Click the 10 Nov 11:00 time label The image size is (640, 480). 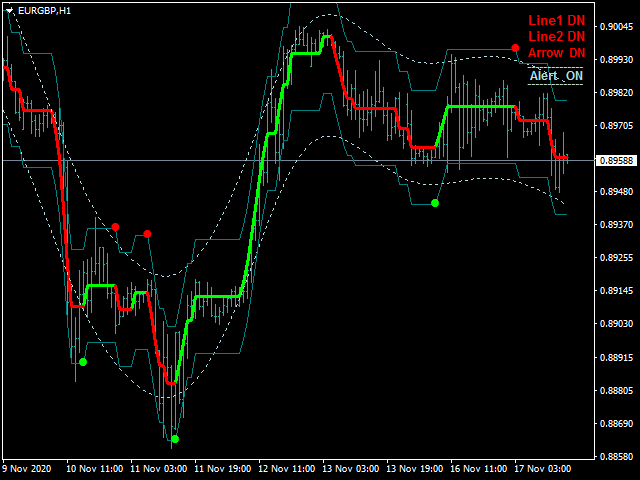(x=94, y=468)
